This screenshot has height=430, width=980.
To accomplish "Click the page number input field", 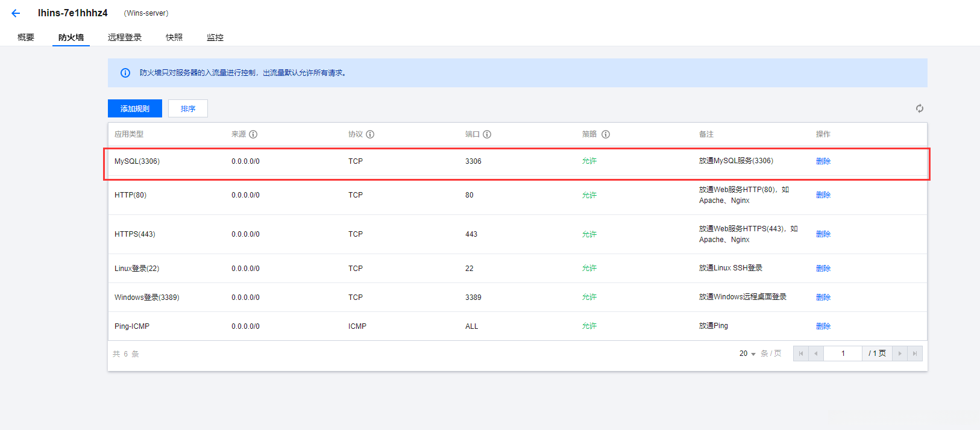I will pos(843,354).
